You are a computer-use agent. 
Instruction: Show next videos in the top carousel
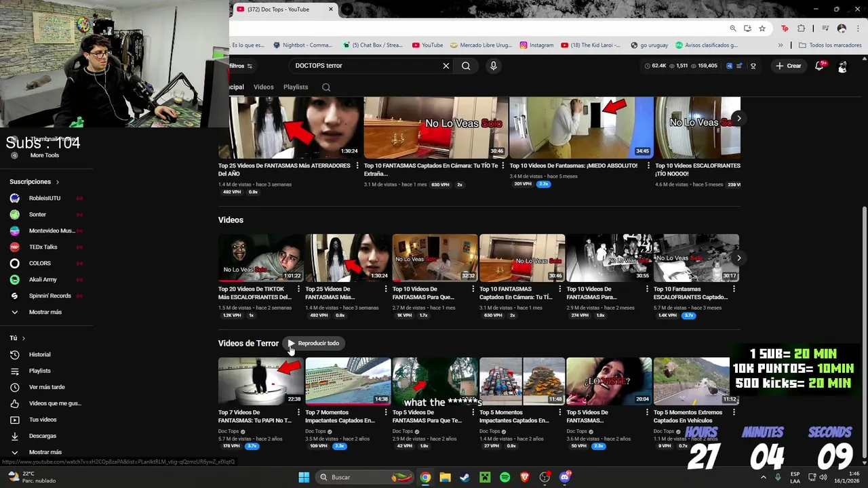(x=738, y=119)
